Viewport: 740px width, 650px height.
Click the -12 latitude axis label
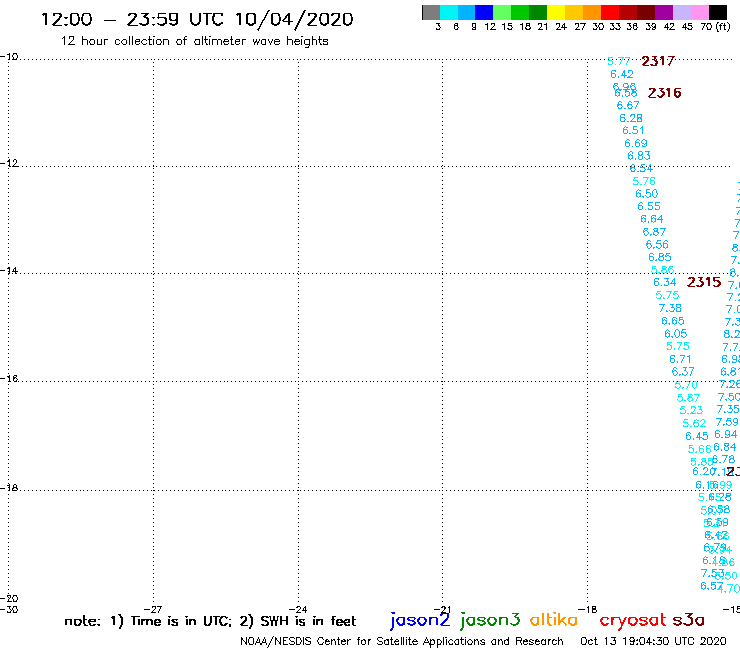click(x=8, y=163)
